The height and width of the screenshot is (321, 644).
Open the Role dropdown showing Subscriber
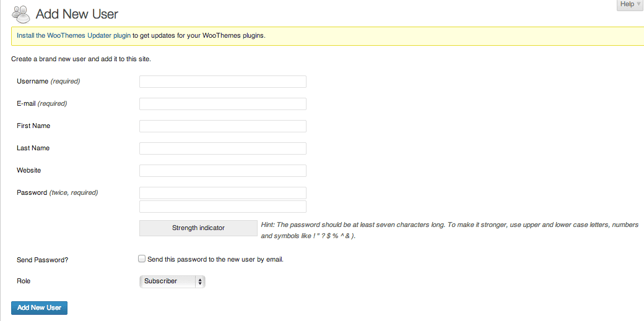click(172, 281)
